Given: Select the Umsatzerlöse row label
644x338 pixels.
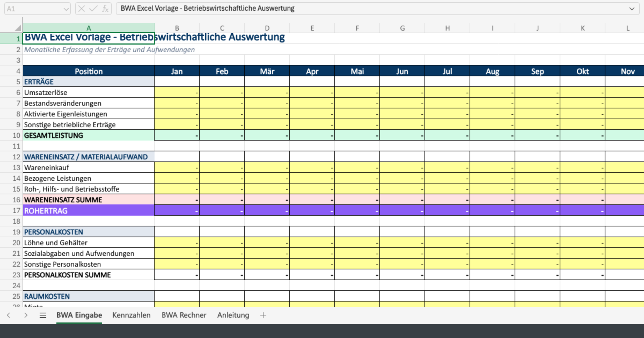Looking at the screenshot, I should 89,92.
